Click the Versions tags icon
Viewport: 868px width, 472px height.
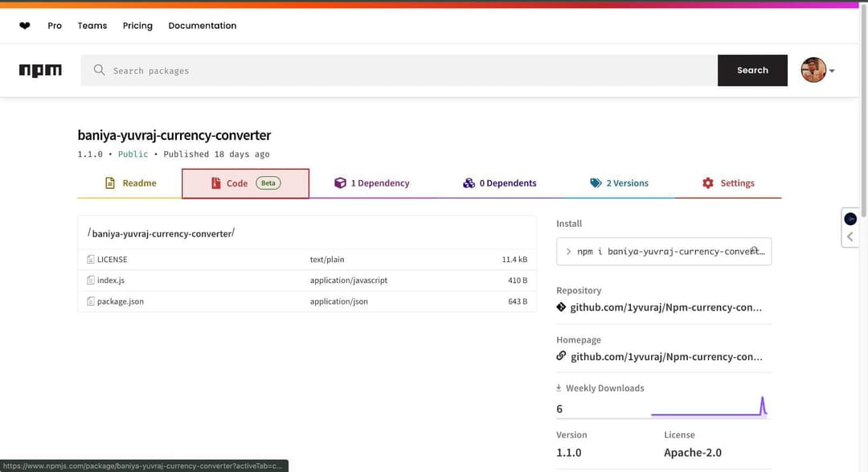[596, 183]
